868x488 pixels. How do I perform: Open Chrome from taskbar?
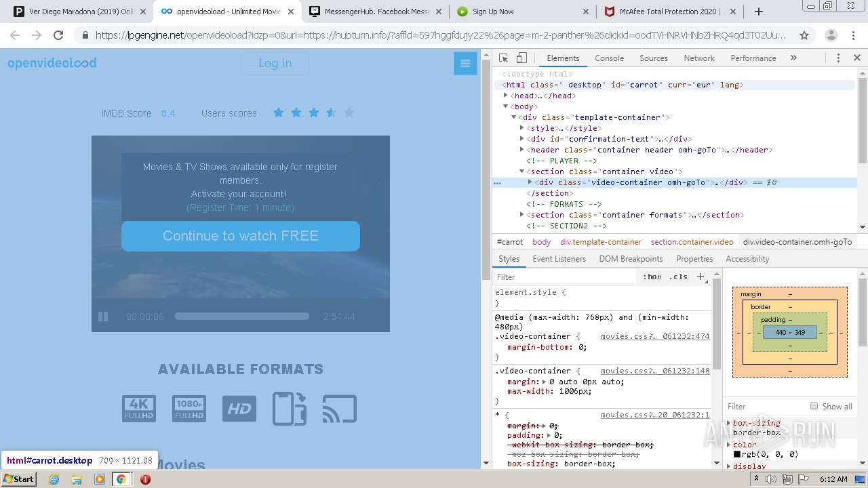pos(121,479)
